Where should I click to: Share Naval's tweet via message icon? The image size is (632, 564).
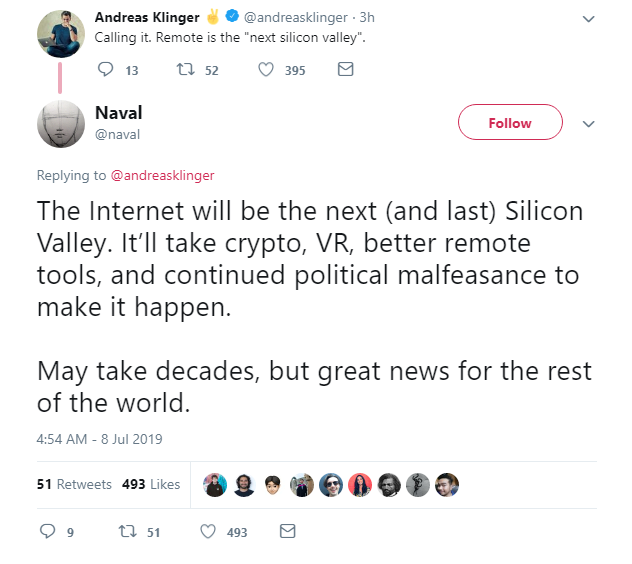[x=288, y=532]
